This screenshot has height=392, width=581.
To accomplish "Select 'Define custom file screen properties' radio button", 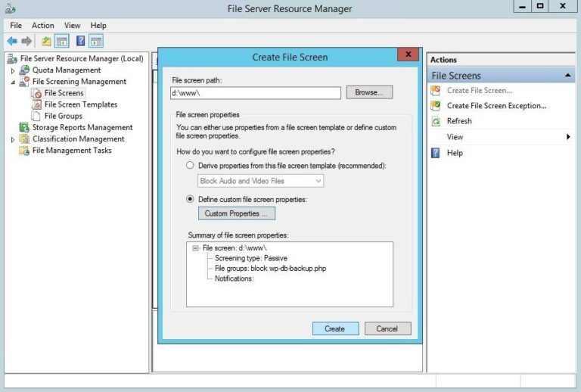I will (x=191, y=199).
